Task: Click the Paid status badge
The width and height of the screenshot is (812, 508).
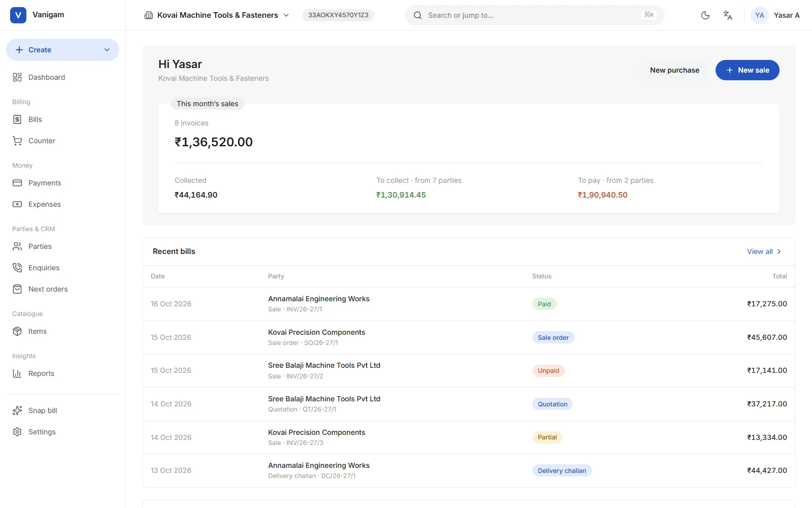Action: [545, 304]
